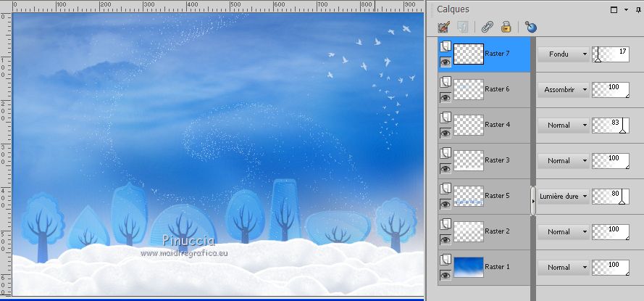Viewport: 644px width, 301px height.
Task: Click Raster 1 opacity slider at 100
Action: 611,268
